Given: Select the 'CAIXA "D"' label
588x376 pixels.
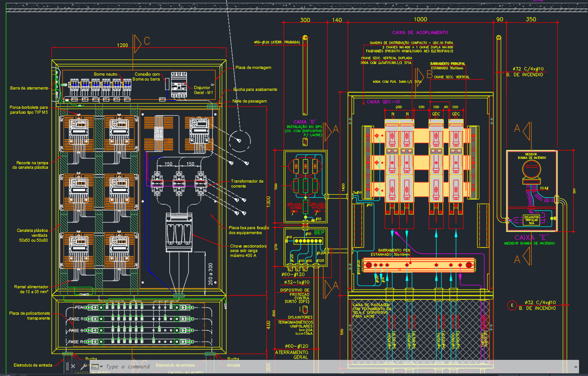Looking at the screenshot, I should click(304, 122).
